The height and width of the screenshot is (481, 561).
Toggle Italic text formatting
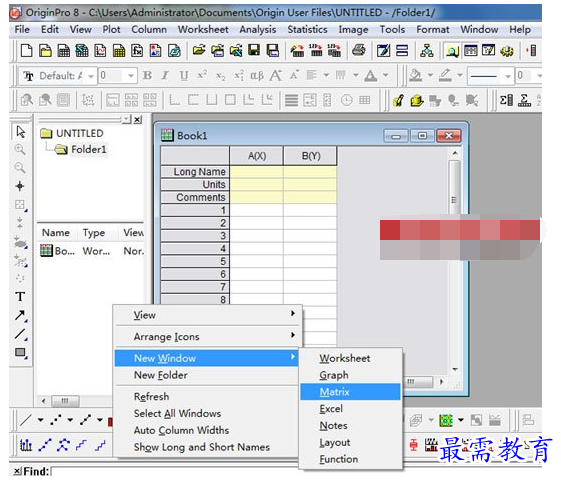pyautogui.click(x=165, y=76)
